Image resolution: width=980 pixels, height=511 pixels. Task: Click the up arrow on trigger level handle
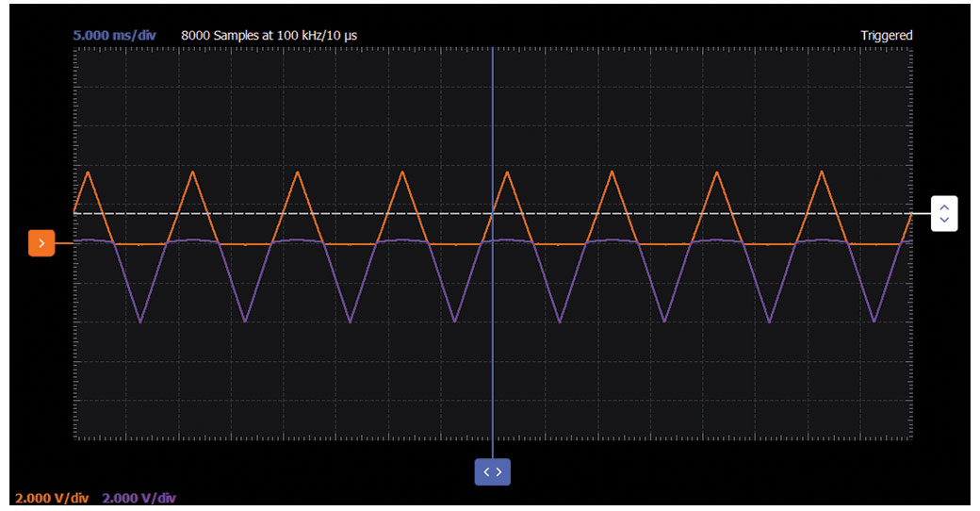click(x=944, y=206)
